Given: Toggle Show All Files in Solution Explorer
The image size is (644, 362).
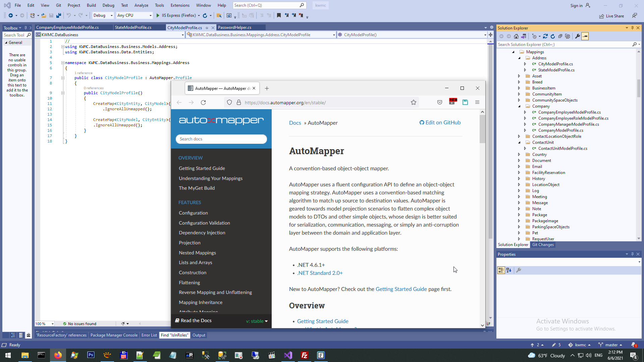Looking at the screenshot, I should tap(568, 36).
